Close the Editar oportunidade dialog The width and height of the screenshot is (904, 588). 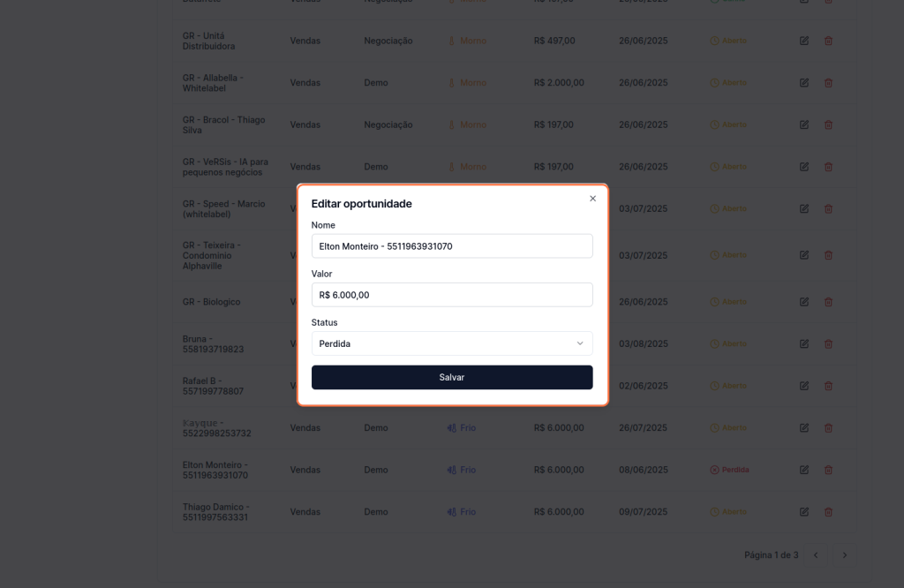[x=592, y=199]
